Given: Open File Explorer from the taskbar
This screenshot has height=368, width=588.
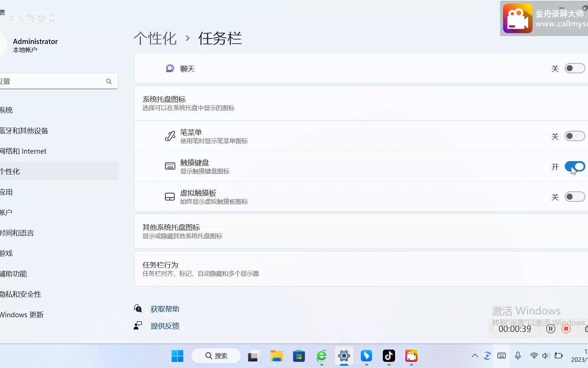Looking at the screenshot, I should (x=276, y=356).
